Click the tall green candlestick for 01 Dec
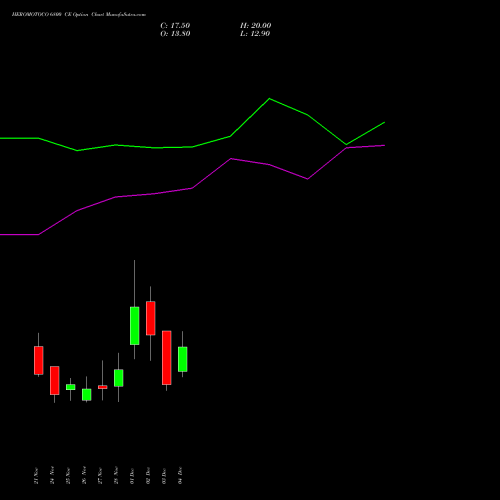Screen dimensions: 500x500 tap(135, 326)
